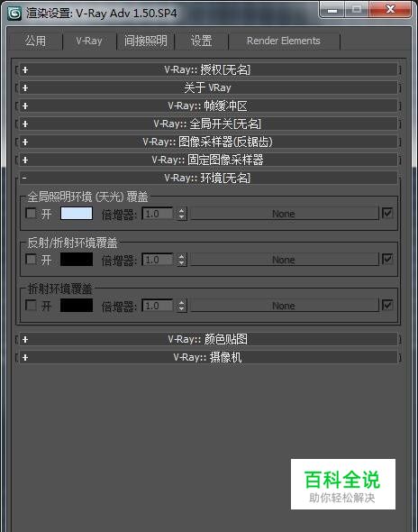The height and width of the screenshot is (532, 418).
Task: Switch to the V-Ray tab
Action: coord(89,41)
